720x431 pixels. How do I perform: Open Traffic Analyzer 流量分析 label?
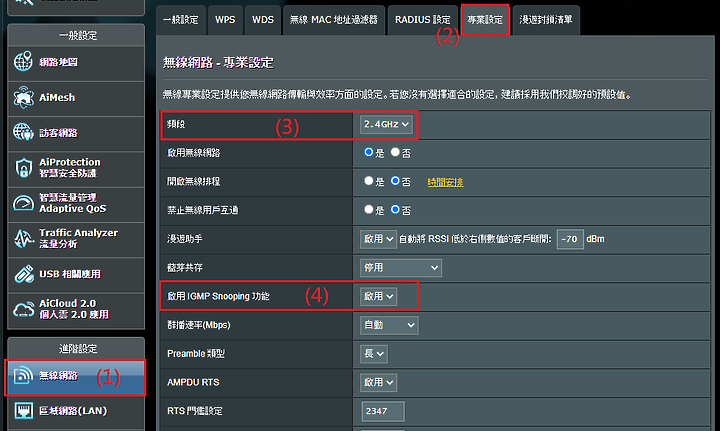(x=79, y=238)
